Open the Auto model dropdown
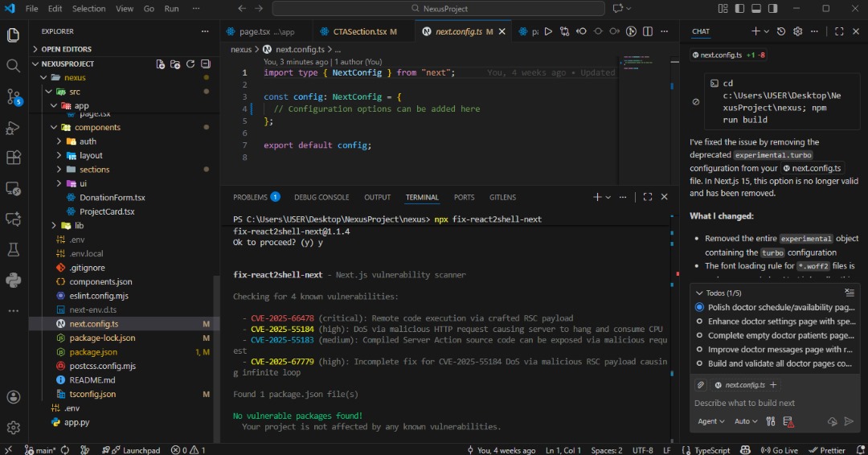This screenshot has height=455, width=868. tap(746, 421)
